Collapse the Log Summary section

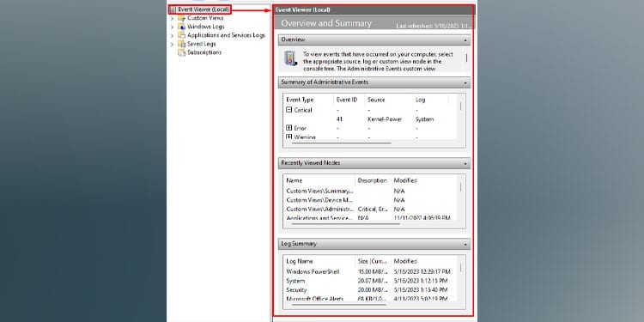tap(465, 245)
